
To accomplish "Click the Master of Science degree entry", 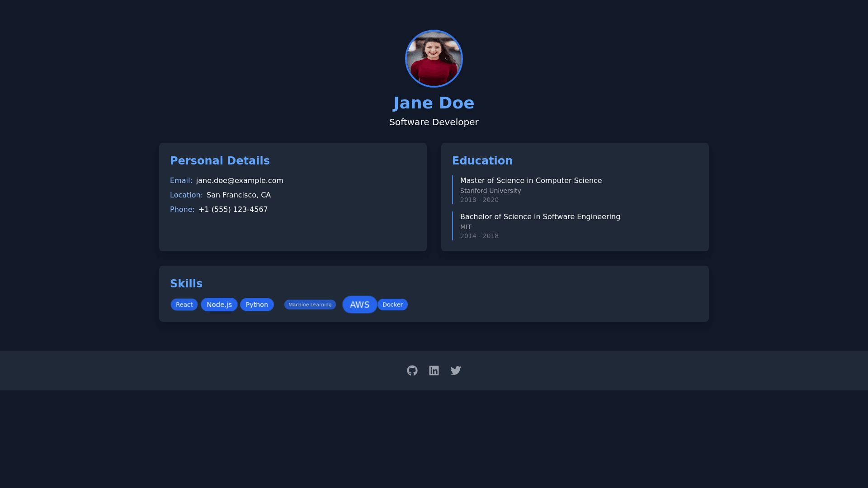I will click(x=531, y=181).
